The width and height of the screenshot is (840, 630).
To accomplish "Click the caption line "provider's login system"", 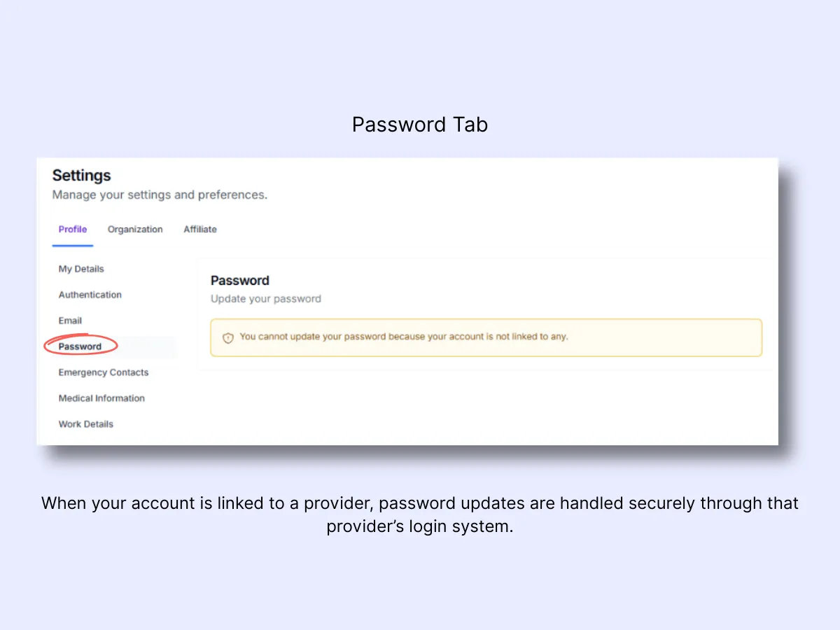I will (420, 526).
